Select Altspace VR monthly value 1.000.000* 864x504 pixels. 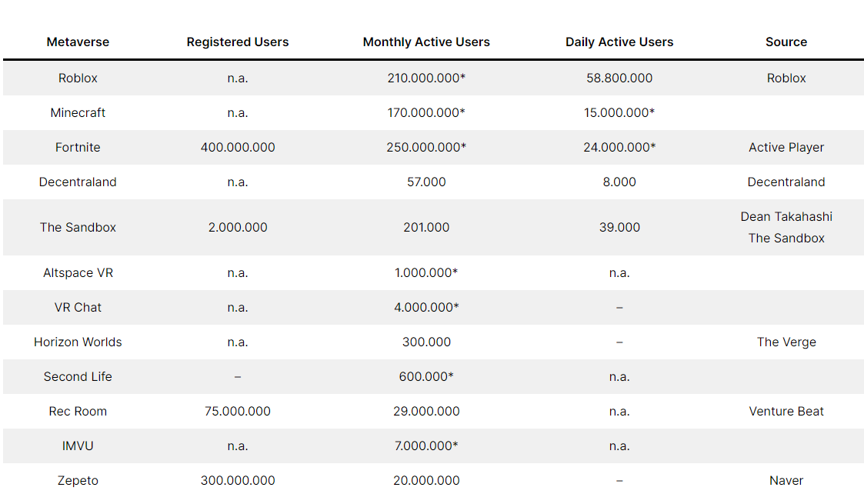pos(426,273)
